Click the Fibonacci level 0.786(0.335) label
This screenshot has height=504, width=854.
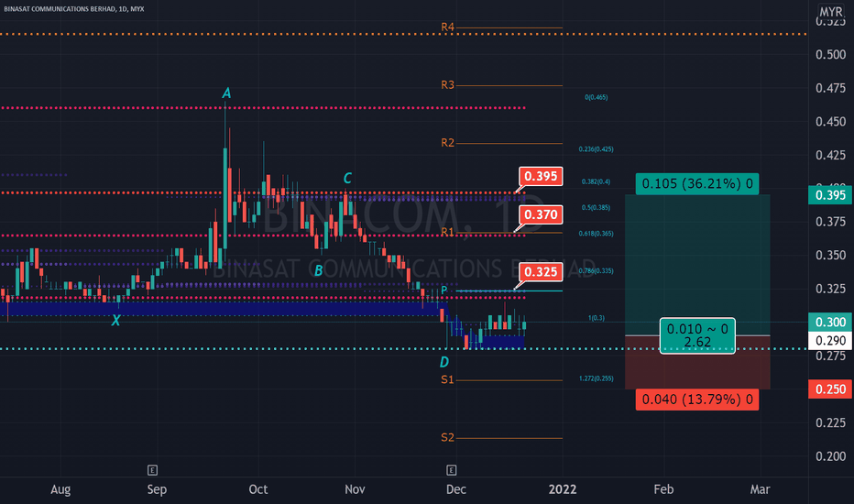coord(597,271)
